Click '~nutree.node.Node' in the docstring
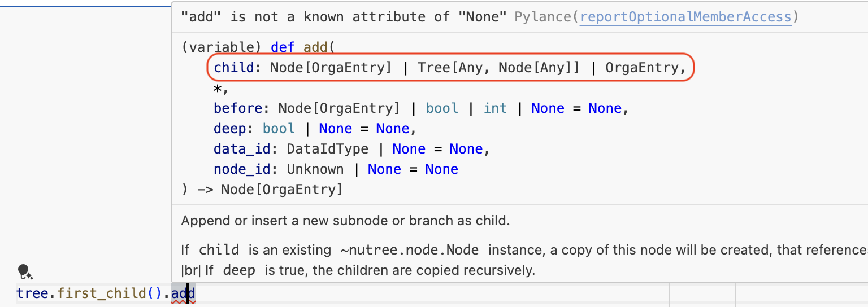The width and height of the screenshot is (868, 307). [x=409, y=249]
